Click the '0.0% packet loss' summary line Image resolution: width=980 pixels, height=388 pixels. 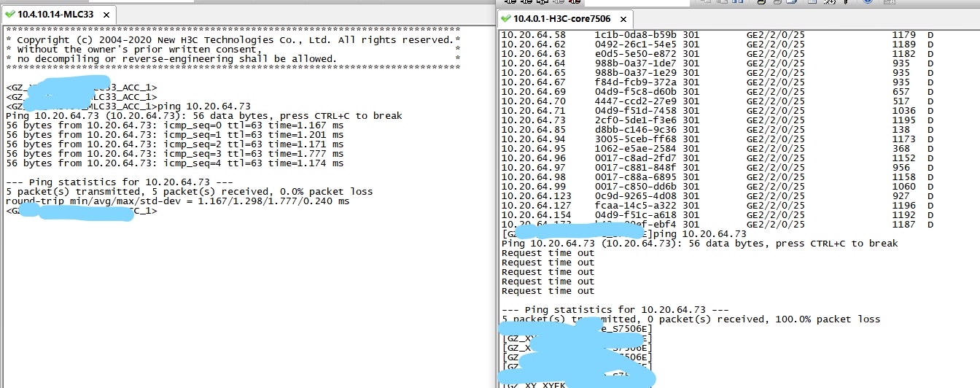190,192
